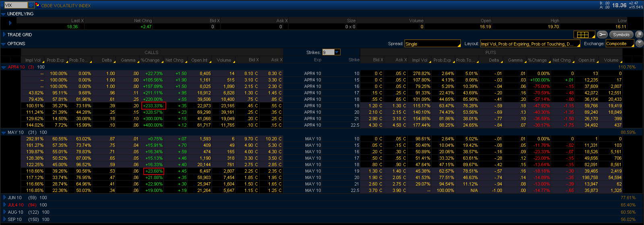Click the calls Delta column header
644x225 pixels.
click(106, 60)
